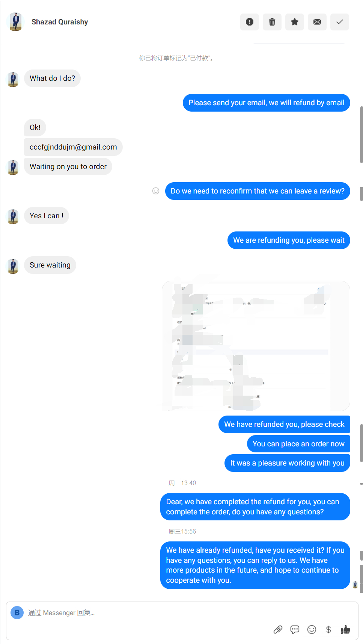Mark conversation as spam with exclamation icon
Viewport: 363px width, 644px height.
250,22
